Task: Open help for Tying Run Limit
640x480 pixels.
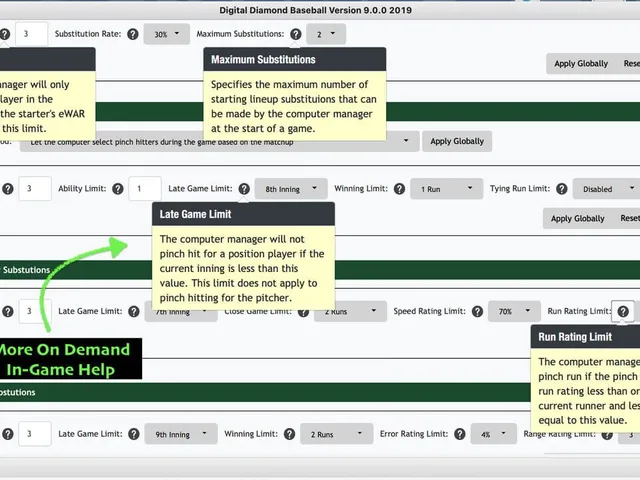Action: (562, 189)
